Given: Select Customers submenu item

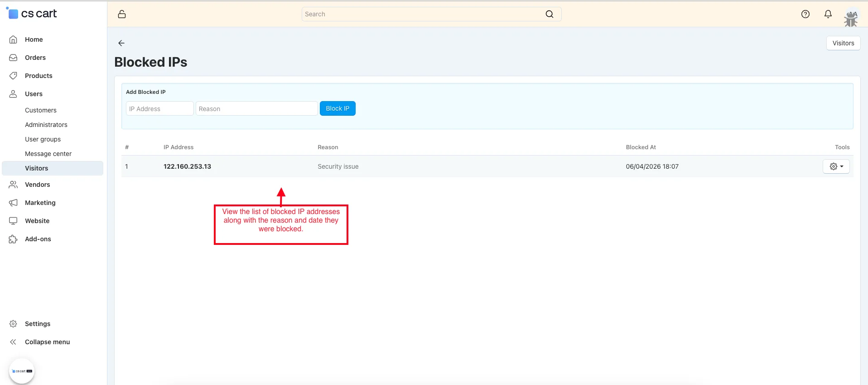Looking at the screenshot, I should (x=41, y=110).
